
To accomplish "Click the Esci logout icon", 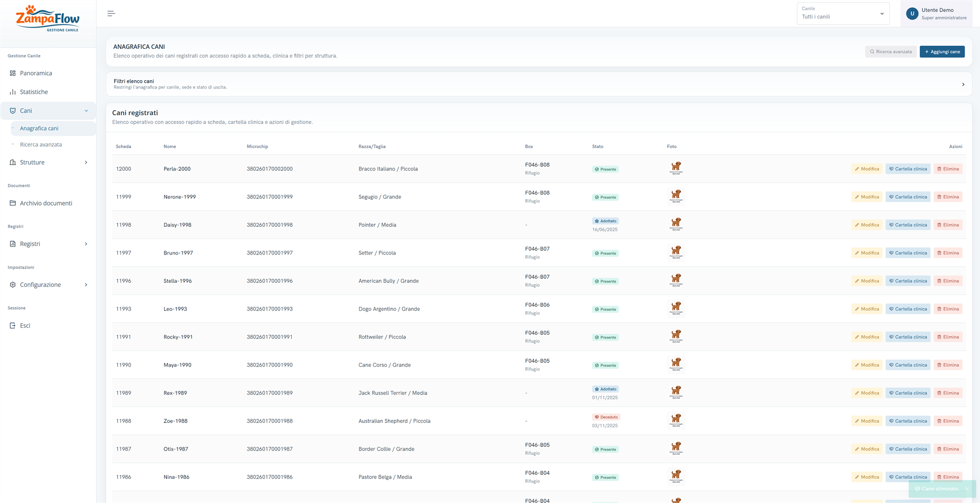I will [x=13, y=325].
